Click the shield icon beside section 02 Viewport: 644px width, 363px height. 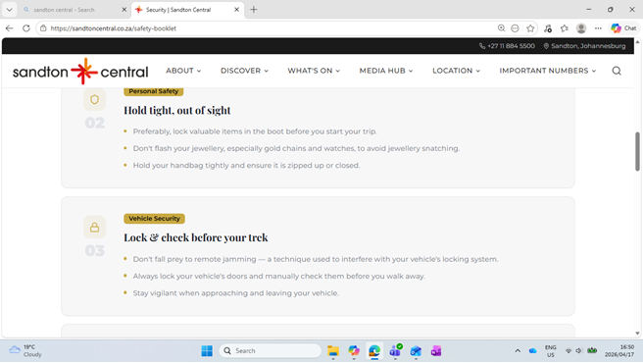point(94,99)
